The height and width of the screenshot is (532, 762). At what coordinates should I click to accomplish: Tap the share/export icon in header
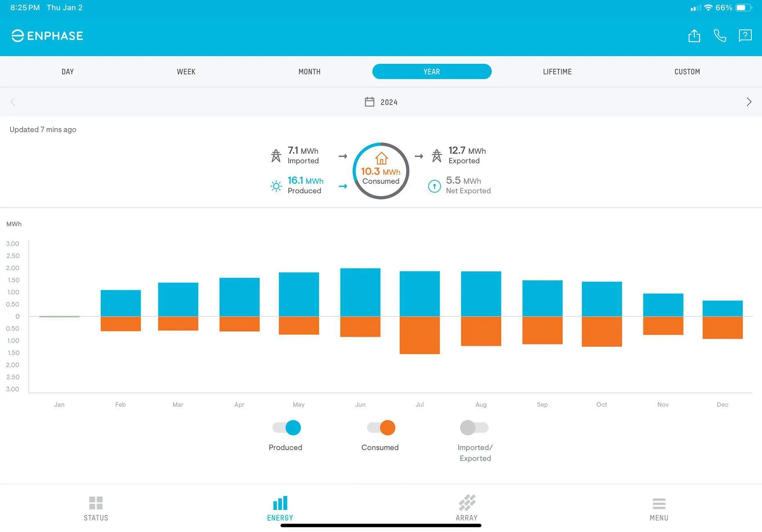pyautogui.click(x=694, y=36)
